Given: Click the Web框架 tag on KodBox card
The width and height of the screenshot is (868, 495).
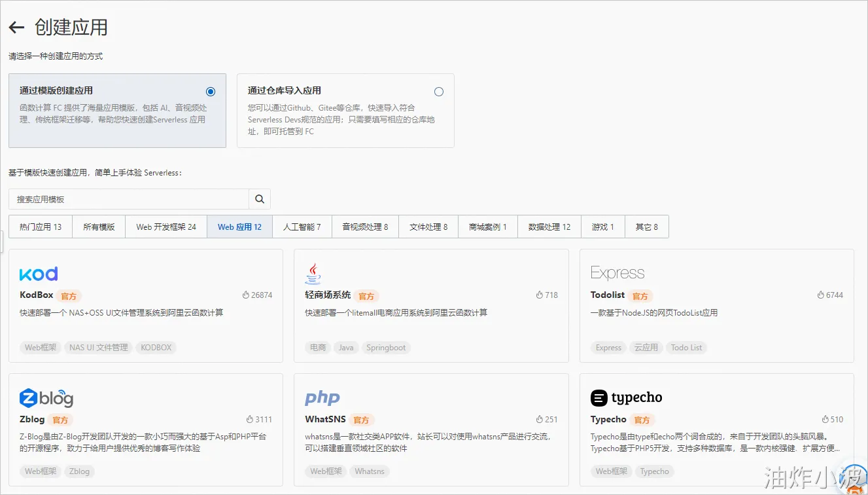Looking at the screenshot, I should (x=41, y=348).
